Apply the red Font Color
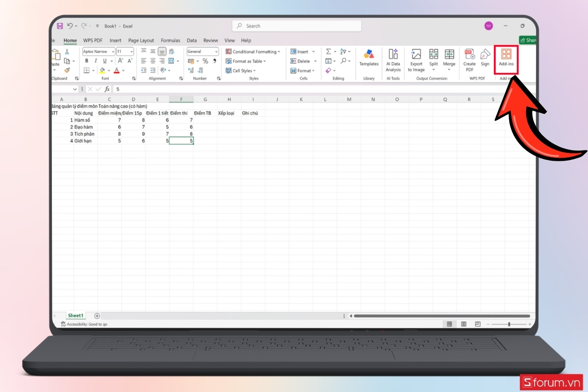This screenshot has width=588, height=392. [117, 71]
